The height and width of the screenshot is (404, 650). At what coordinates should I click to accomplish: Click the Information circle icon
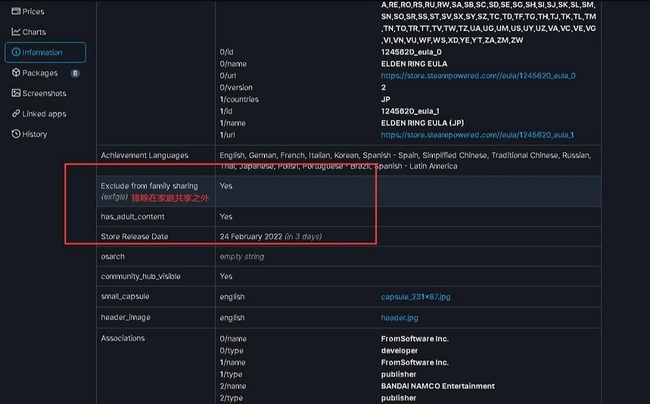click(16, 52)
